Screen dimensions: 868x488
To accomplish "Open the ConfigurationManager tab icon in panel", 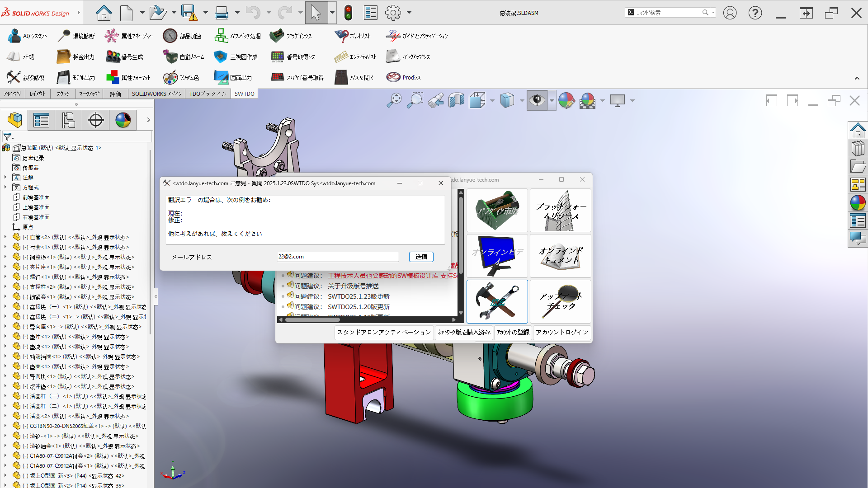I will tap(69, 120).
